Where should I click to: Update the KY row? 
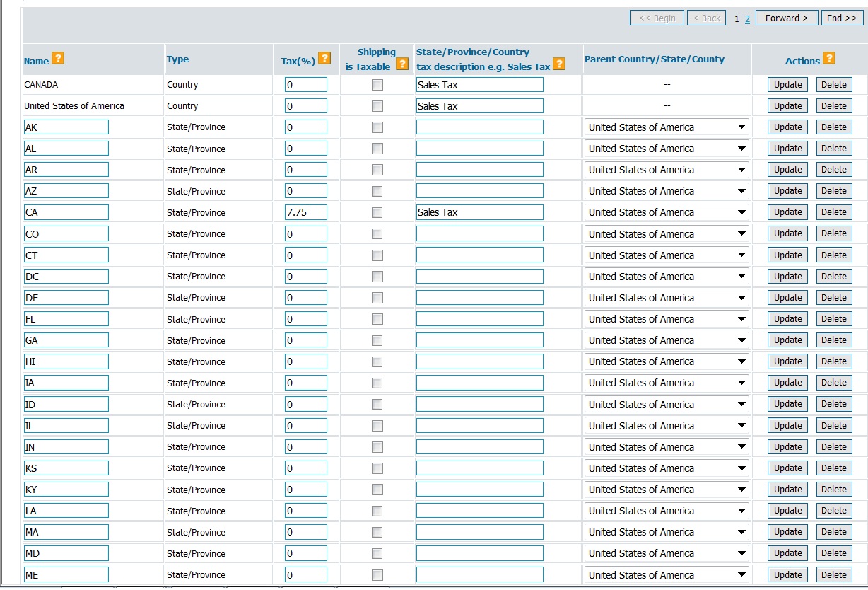[787, 490]
